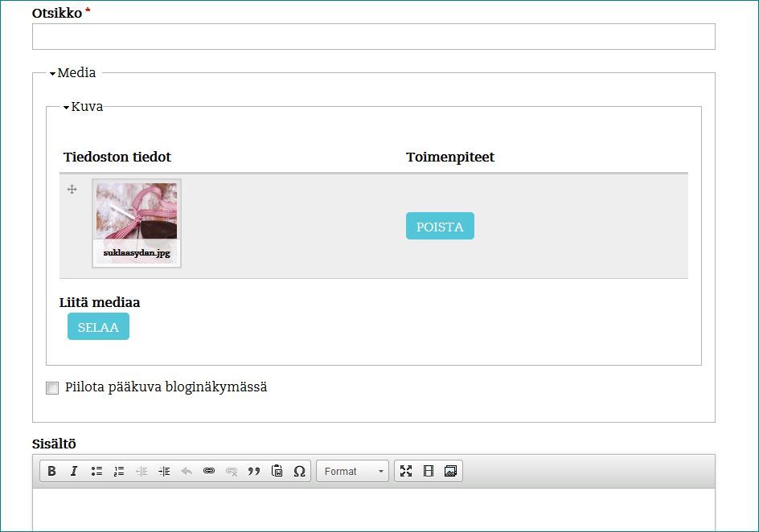This screenshot has width=759, height=532.
Task: Click into the Otsikko text field
Action: 373,37
